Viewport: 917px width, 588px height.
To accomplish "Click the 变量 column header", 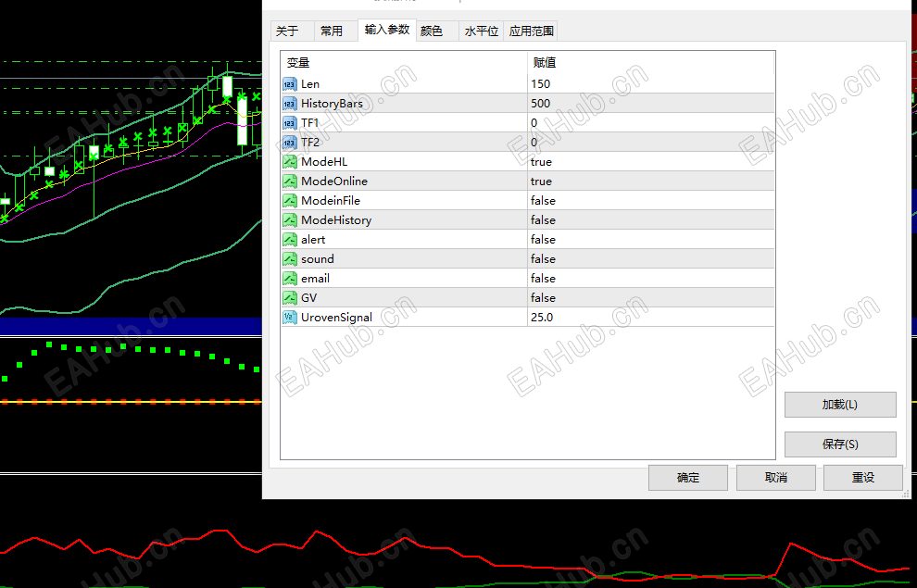I will (404, 63).
